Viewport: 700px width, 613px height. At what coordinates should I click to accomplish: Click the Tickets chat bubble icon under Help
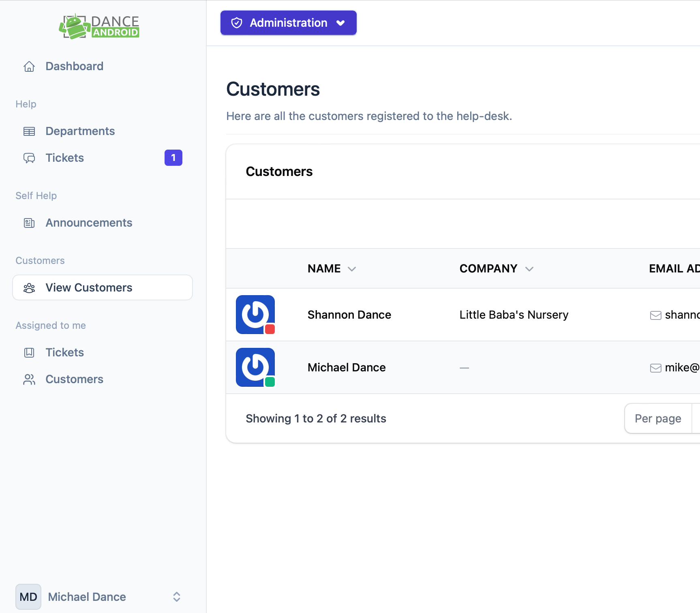tap(29, 158)
